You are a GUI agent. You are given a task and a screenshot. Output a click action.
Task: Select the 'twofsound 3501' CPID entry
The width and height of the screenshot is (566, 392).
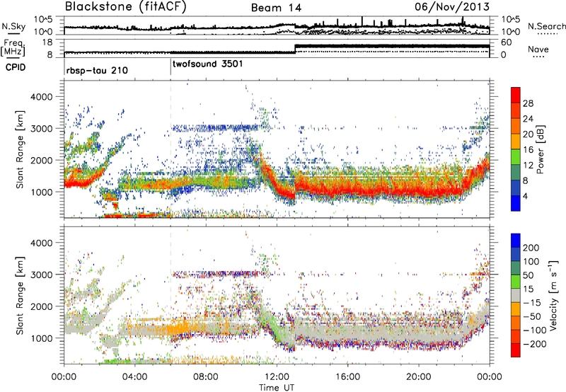tap(207, 64)
